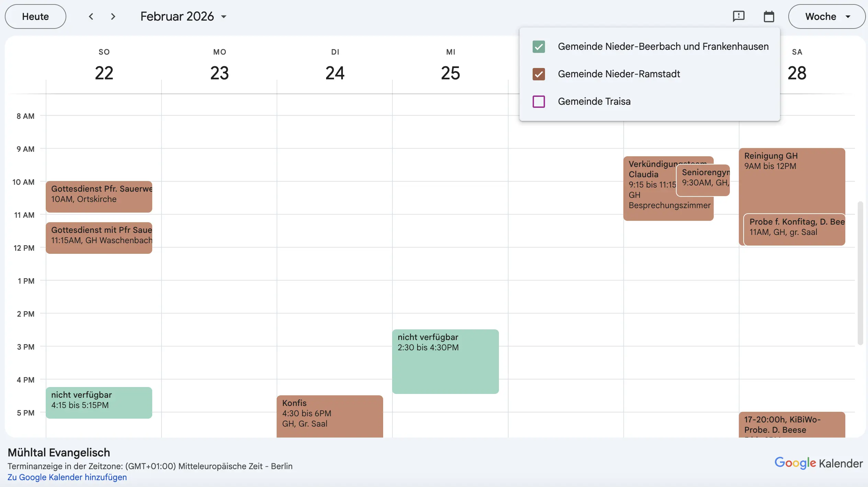The width and height of the screenshot is (868, 487).
Task: Select the Gemeinde Traisa menu entry
Action: (594, 102)
